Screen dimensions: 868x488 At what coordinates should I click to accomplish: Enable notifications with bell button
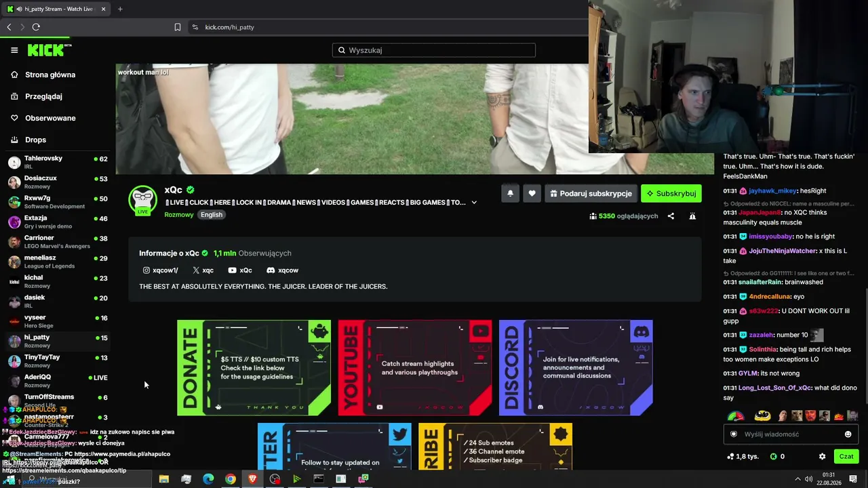[x=510, y=193]
